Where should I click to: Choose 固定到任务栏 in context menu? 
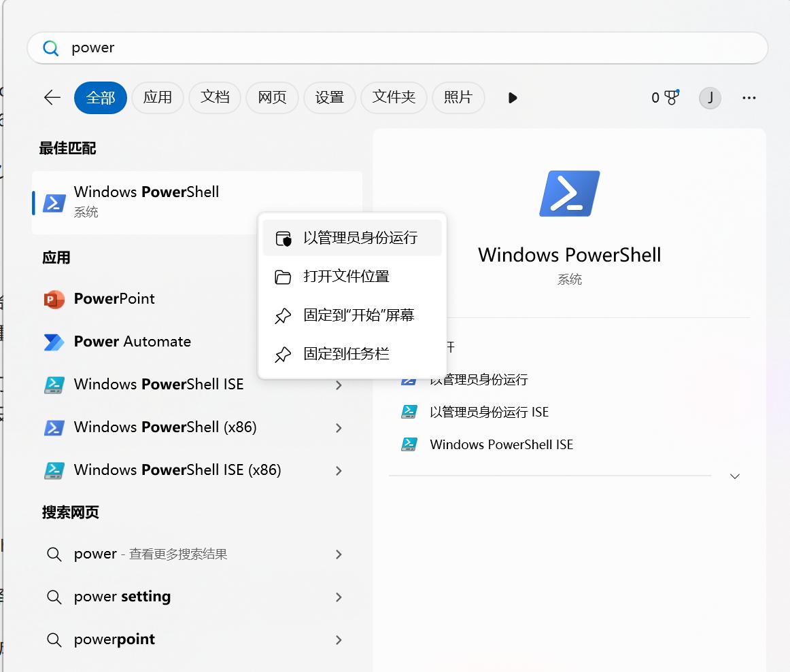(x=352, y=355)
